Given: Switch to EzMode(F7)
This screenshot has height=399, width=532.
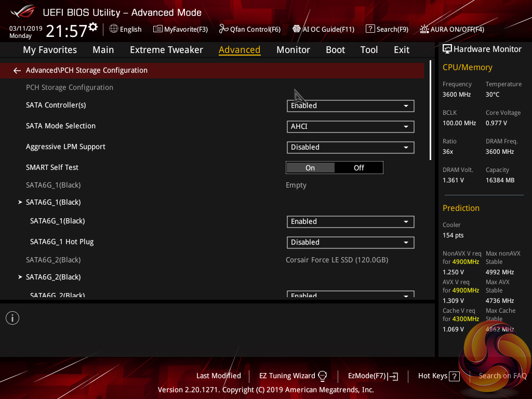Looking at the screenshot, I should point(373,376).
